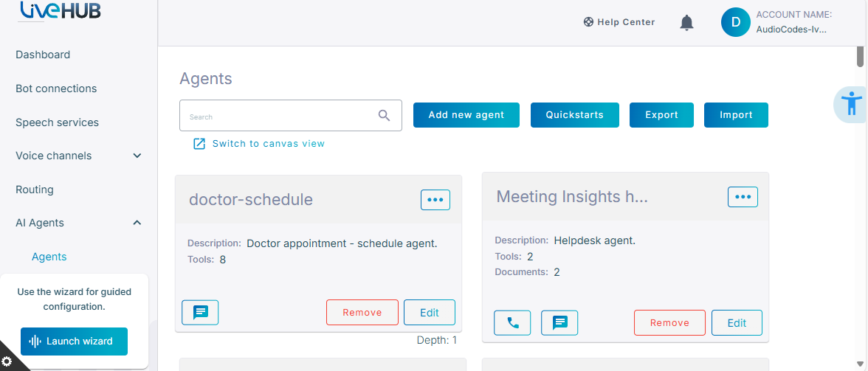This screenshot has width=868, height=371.
Task: Open Meeting Insights more options menu
Action: point(743,197)
